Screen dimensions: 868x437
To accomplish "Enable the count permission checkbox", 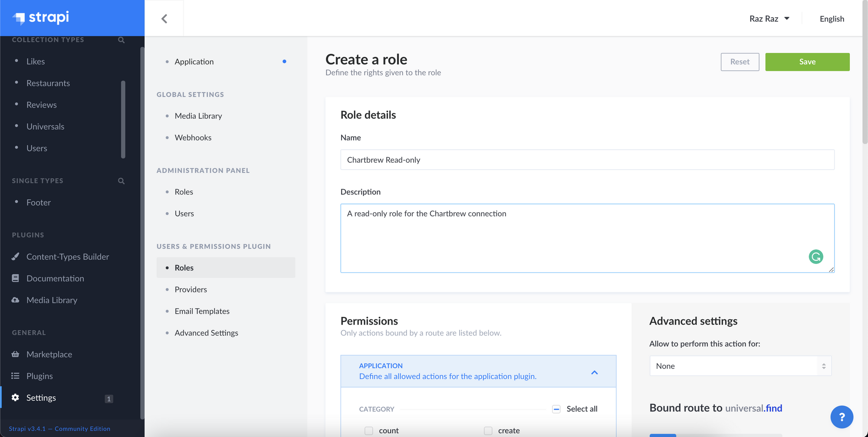I will (369, 430).
